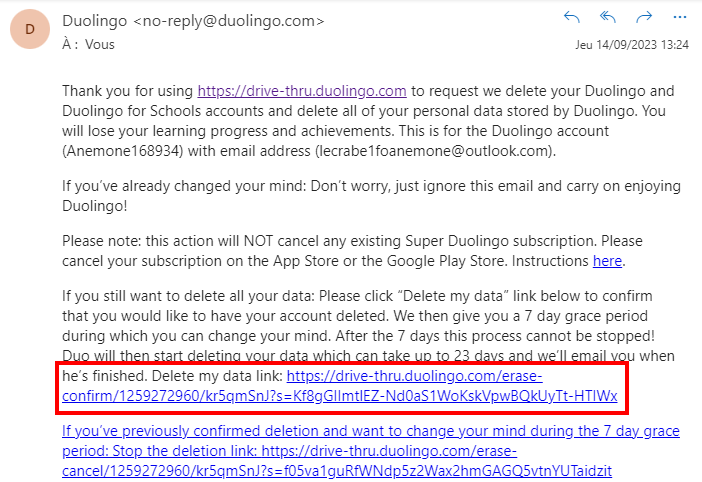
Task: Follow the 'here' instructions link
Action: coord(607,261)
